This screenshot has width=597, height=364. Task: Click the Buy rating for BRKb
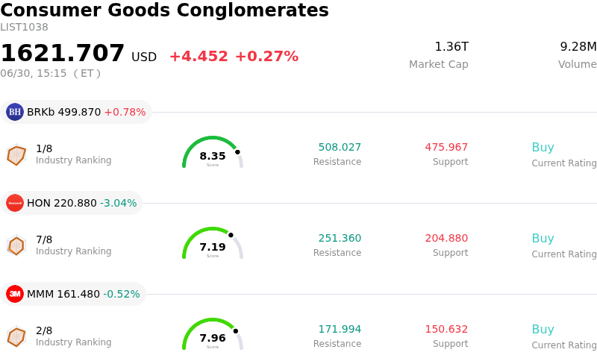tap(543, 147)
